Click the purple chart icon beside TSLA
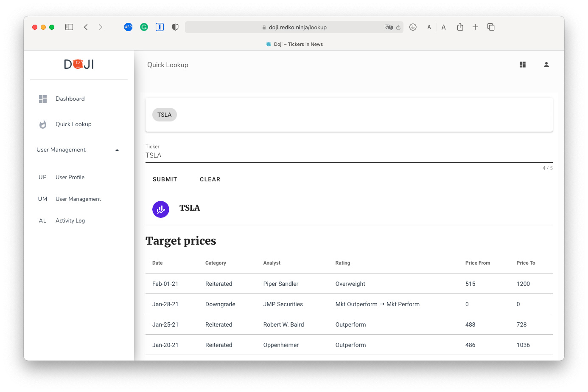The image size is (588, 392). [x=161, y=209]
